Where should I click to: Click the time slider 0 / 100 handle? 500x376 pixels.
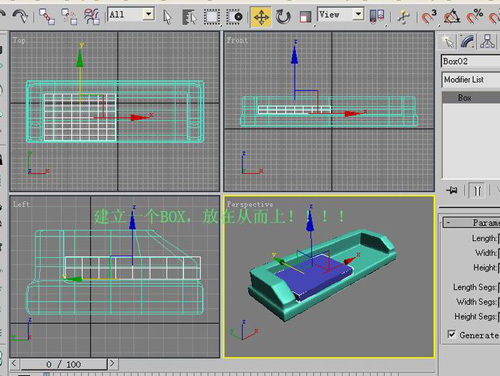point(64,364)
